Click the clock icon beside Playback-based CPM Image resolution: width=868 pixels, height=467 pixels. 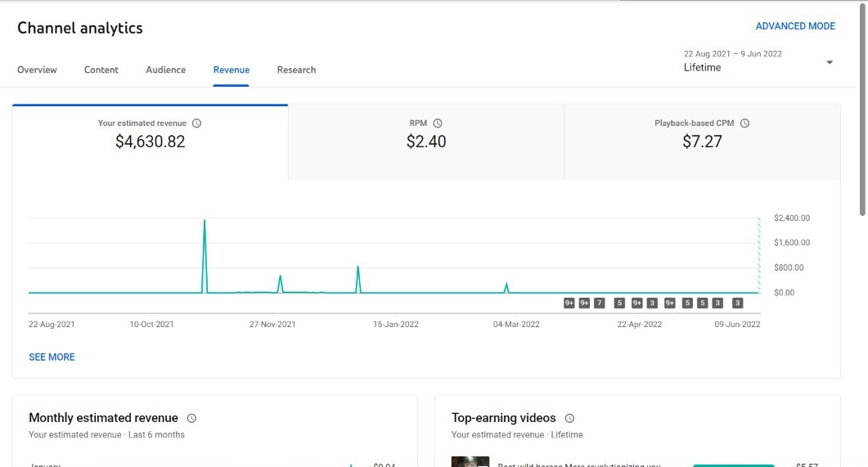point(744,123)
